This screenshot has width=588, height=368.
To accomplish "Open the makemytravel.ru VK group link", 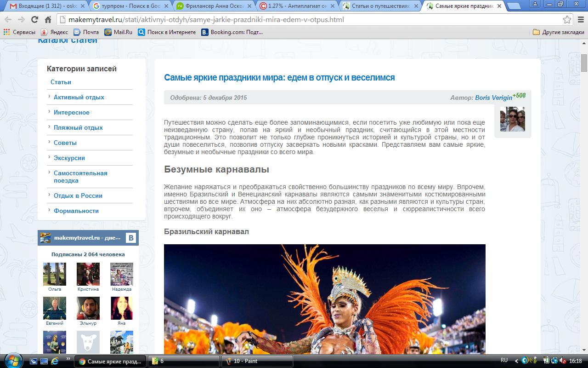I will [x=87, y=238].
